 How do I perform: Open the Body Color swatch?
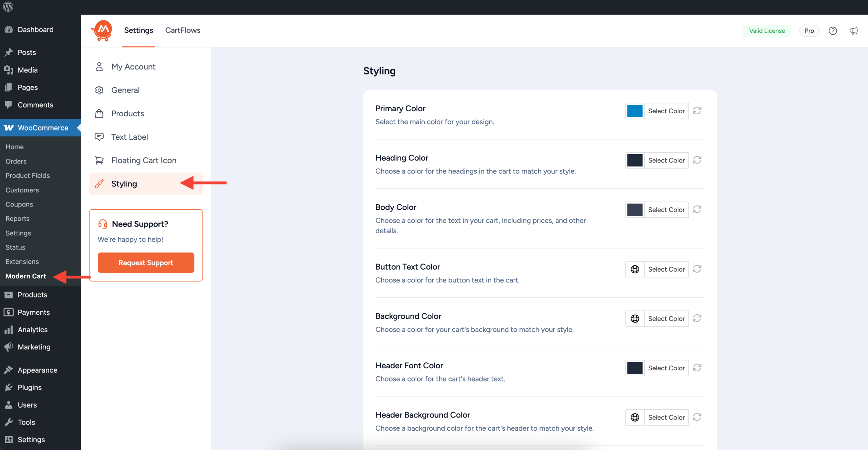(x=635, y=210)
